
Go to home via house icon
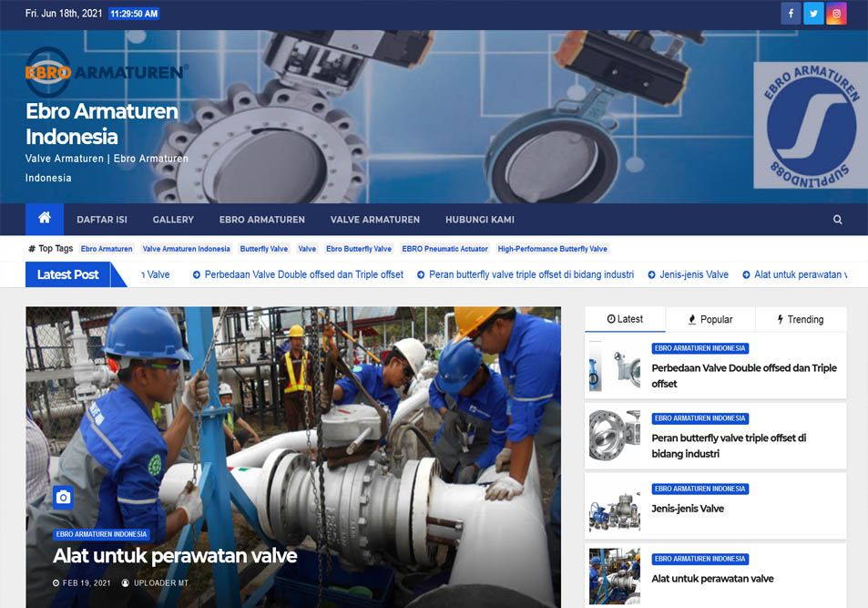point(45,219)
